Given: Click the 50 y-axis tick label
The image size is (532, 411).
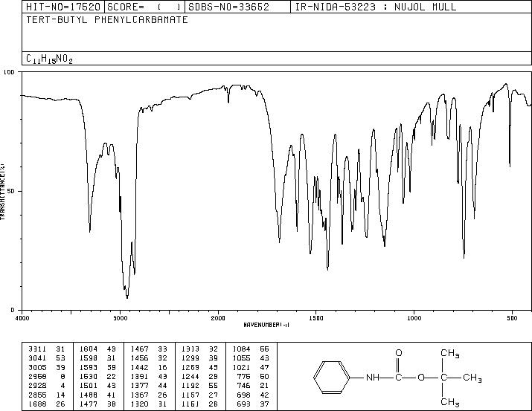Looking at the screenshot, I should pyautogui.click(x=11, y=192).
